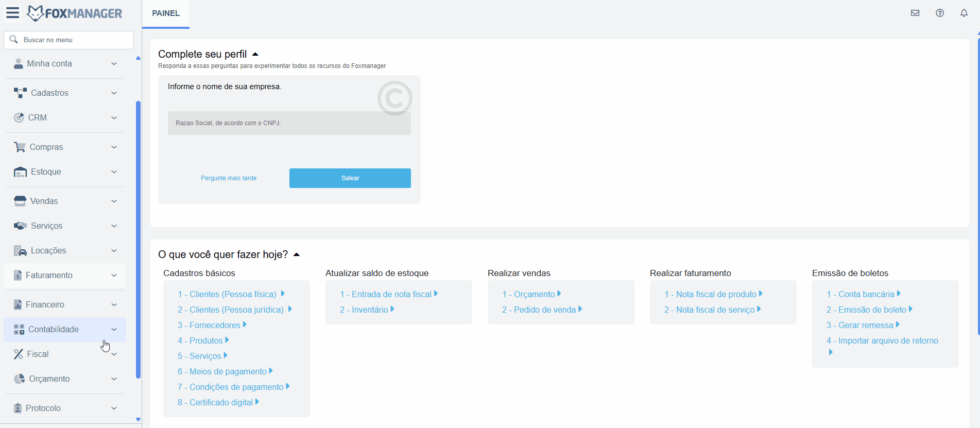Click the Buscar no menu search field

tap(69, 40)
